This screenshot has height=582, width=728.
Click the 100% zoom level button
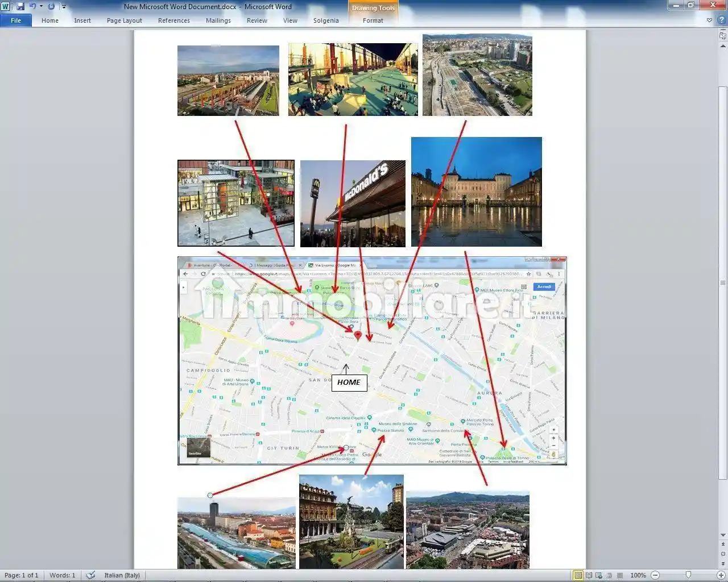(638, 575)
